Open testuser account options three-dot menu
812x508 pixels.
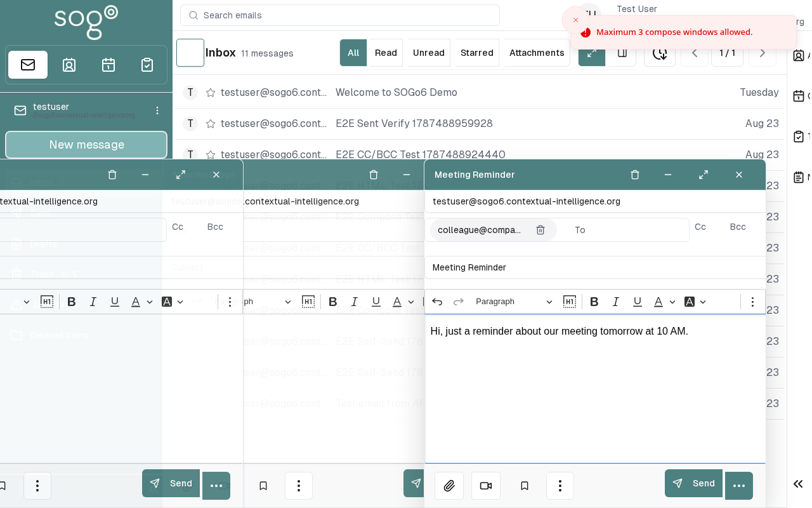pos(157,110)
